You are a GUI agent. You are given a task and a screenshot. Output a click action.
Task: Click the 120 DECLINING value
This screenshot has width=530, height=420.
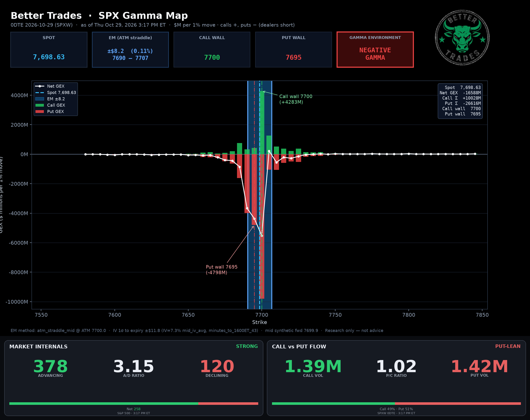tap(217, 366)
